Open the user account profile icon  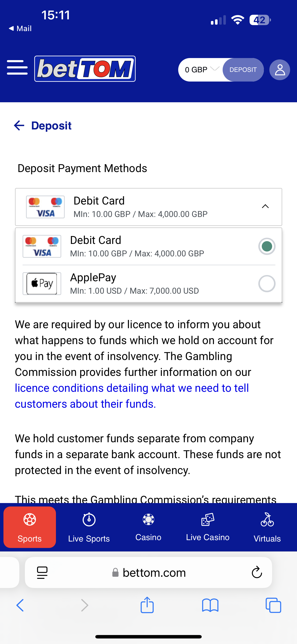(280, 70)
